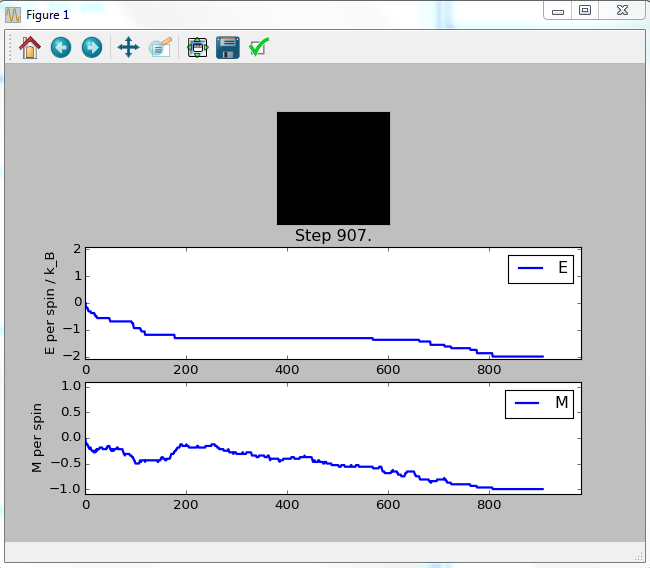Image resolution: width=650 pixels, height=568 pixels.
Task: Click the M legend box
Action: point(540,403)
